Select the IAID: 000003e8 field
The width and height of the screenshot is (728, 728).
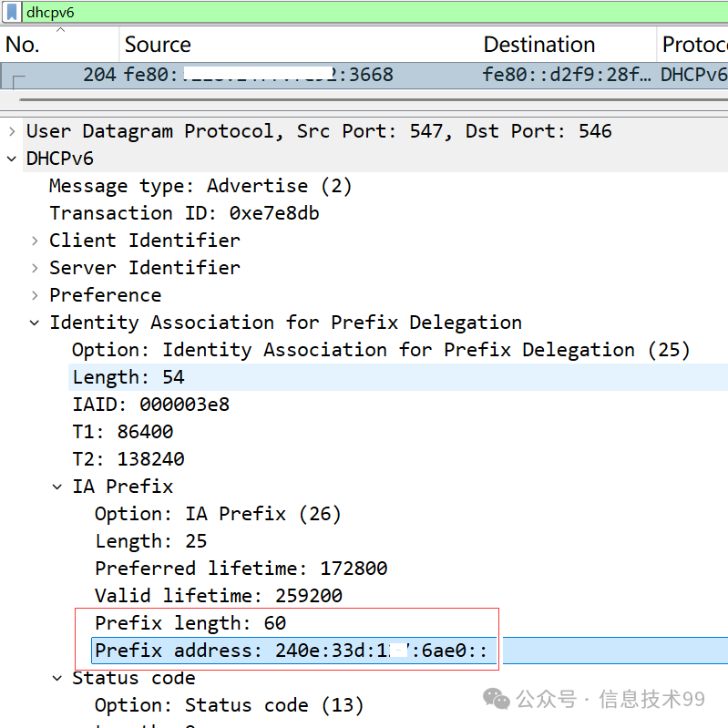[150, 405]
